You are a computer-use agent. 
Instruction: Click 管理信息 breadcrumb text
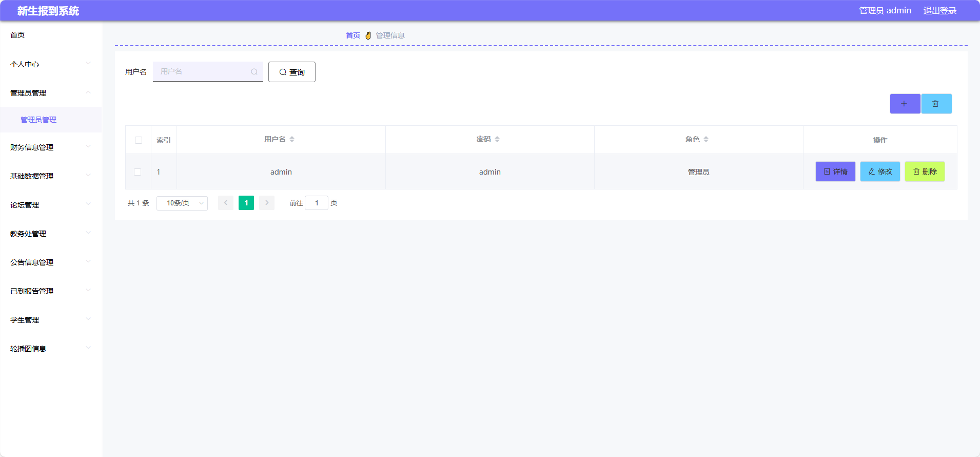(x=390, y=35)
